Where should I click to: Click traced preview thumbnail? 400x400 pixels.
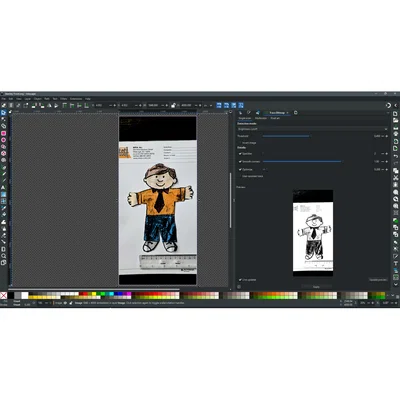tap(313, 233)
